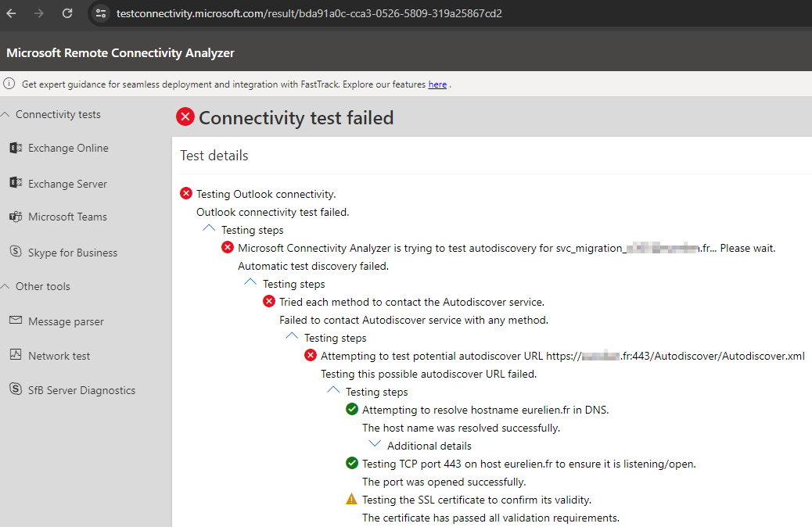The width and height of the screenshot is (812, 527).
Task: Open Exchange Server tests in sidebar
Action: pos(67,184)
